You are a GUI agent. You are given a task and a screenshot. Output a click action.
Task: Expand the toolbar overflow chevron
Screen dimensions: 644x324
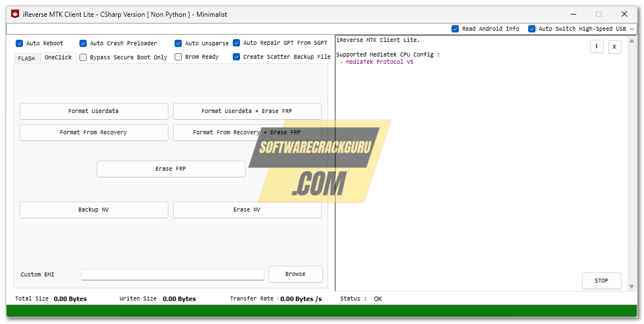click(632, 29)
